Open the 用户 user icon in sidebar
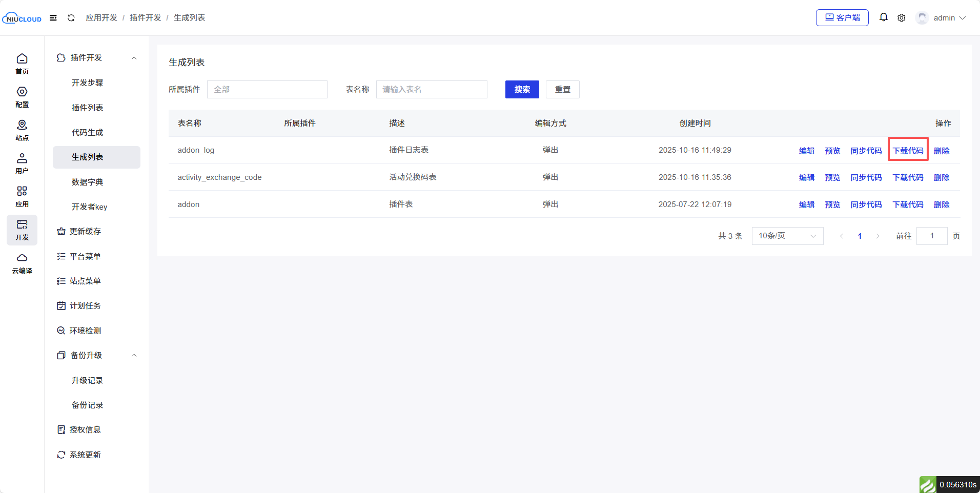 coord(22,163)
